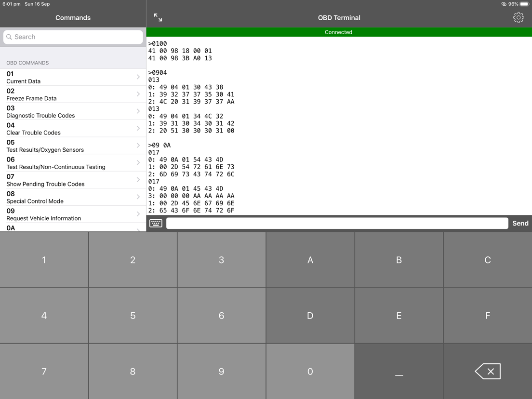The height and width of the screenshot is (399, 532).
Task: Open 06 Test Results/Non-Continuous Testing
Action: 73,163
